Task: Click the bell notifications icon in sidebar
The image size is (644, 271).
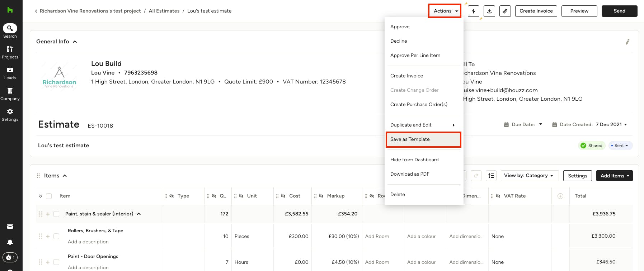Action: point(10,243)
